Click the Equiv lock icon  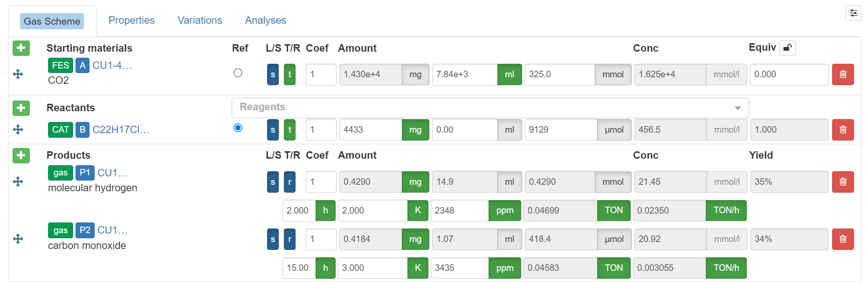click(787, 48)
